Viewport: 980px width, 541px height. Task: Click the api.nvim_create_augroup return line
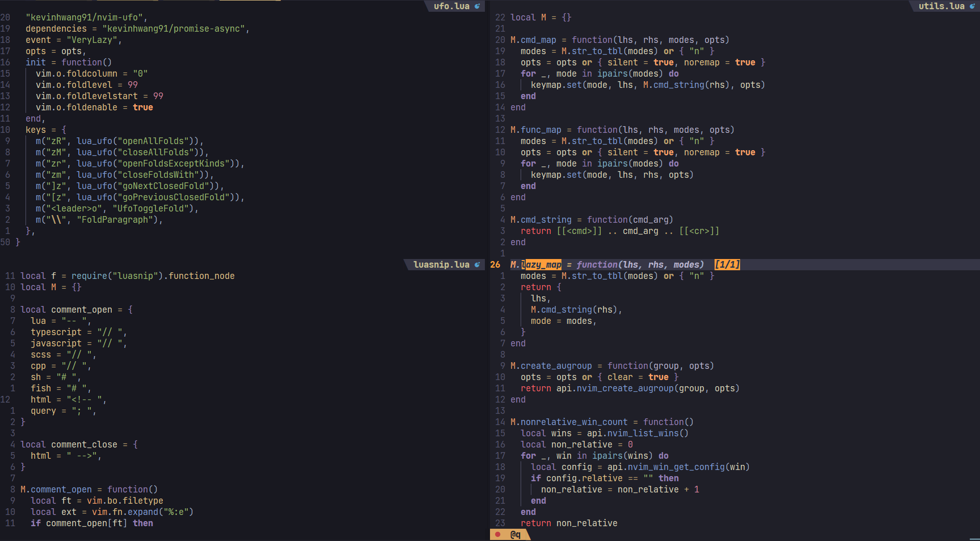pos(630,388)
